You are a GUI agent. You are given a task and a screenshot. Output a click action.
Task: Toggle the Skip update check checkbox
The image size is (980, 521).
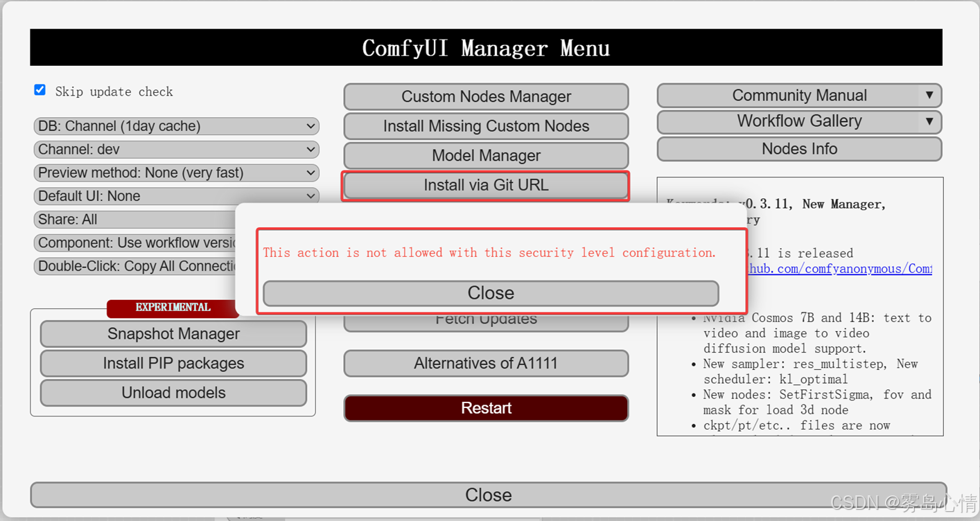(x=40, y=90)
